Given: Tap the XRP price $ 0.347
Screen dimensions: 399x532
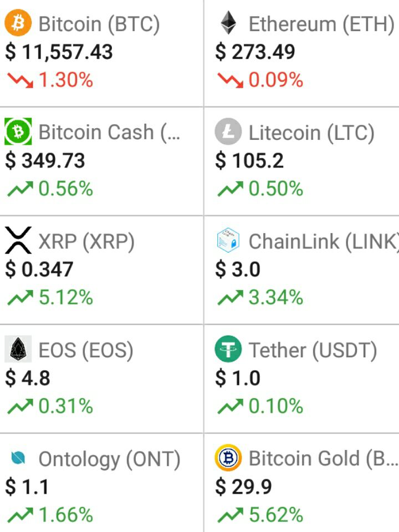Looking at the screenshot, I should click(39, 270).
